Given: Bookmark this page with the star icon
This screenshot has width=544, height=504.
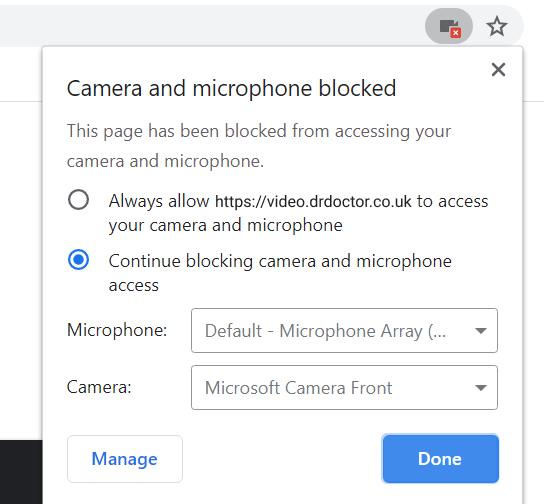Looking at the screenshot, I should tap(496, 26).
